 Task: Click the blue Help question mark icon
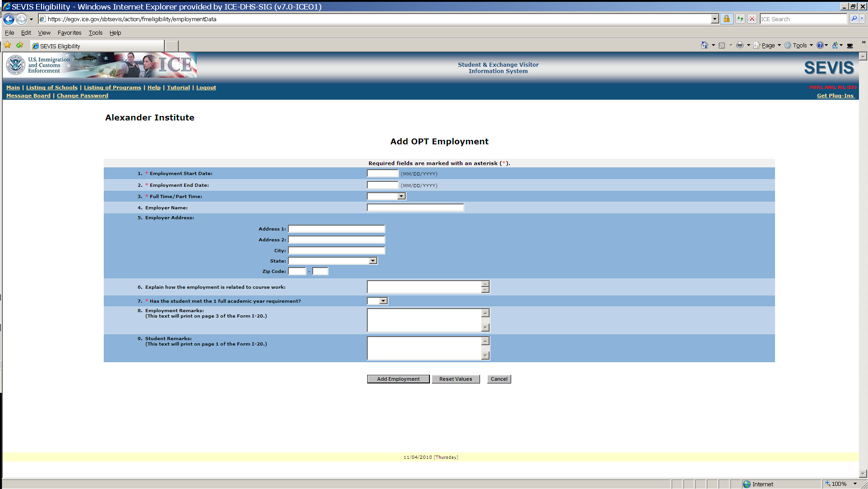[820, 45]
